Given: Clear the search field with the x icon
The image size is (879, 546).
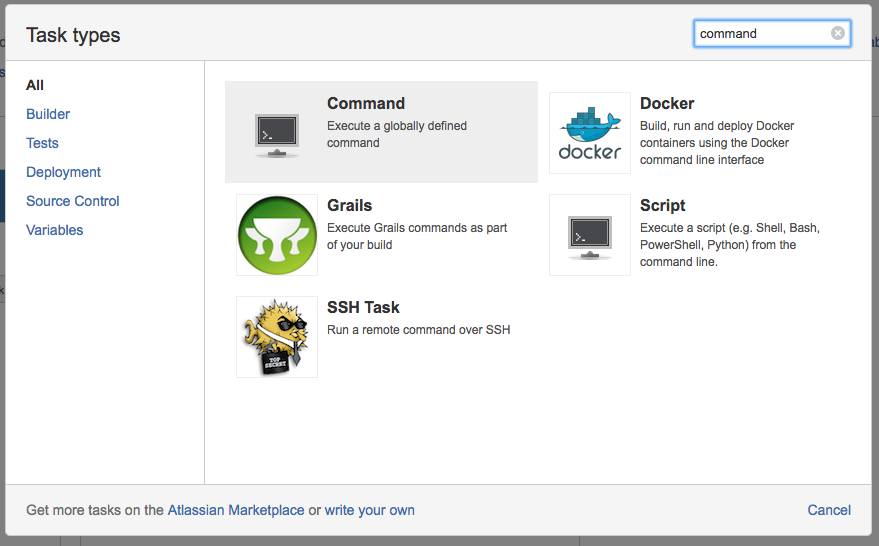Looking at the screenshot, I should click(x=838, y=33).
